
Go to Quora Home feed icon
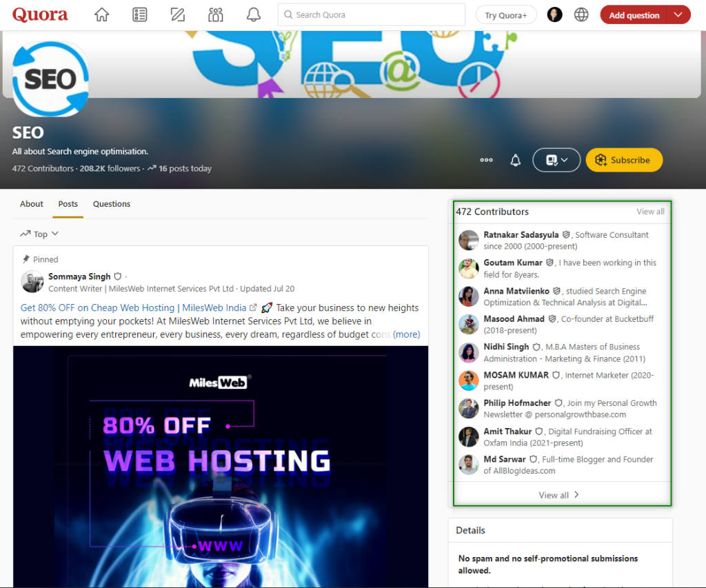click(102, 14)
